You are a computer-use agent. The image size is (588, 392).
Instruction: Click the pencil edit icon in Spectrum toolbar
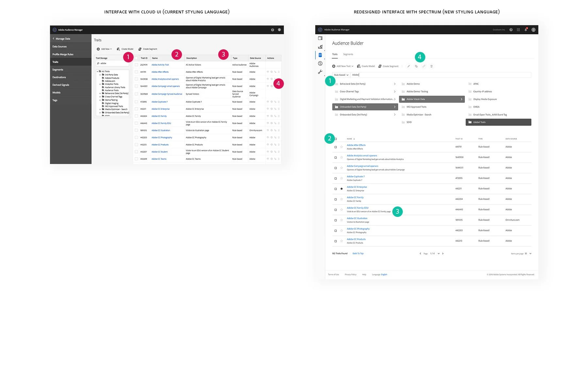pyautogui.click(x=408, y=66)
